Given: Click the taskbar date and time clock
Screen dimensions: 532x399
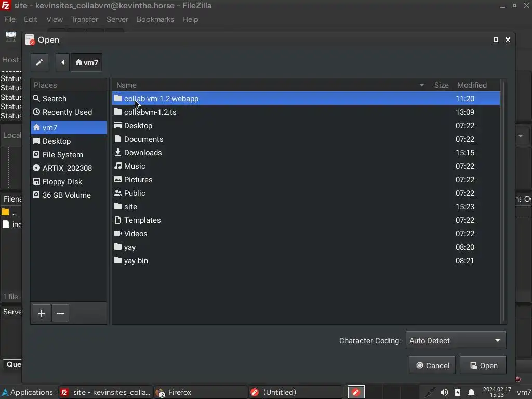Looking at the screenshot, I should point(497,392).
